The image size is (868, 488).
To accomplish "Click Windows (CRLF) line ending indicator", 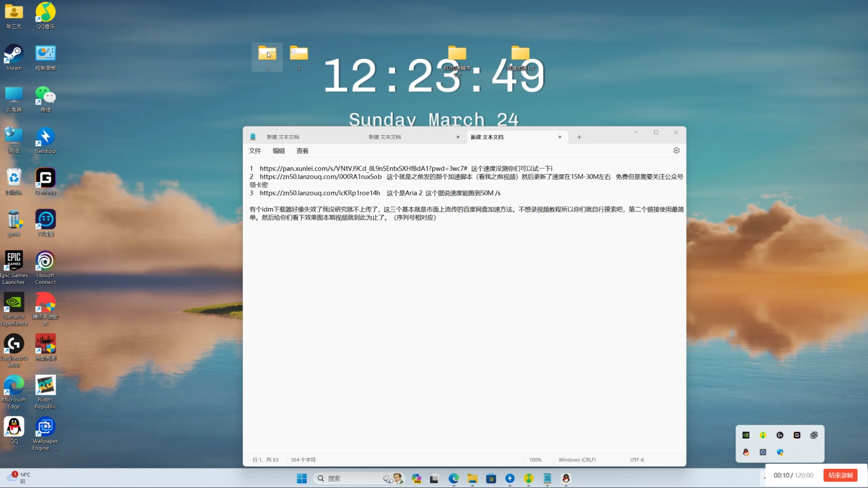I will pyautogui.click(x=577, y=459).
